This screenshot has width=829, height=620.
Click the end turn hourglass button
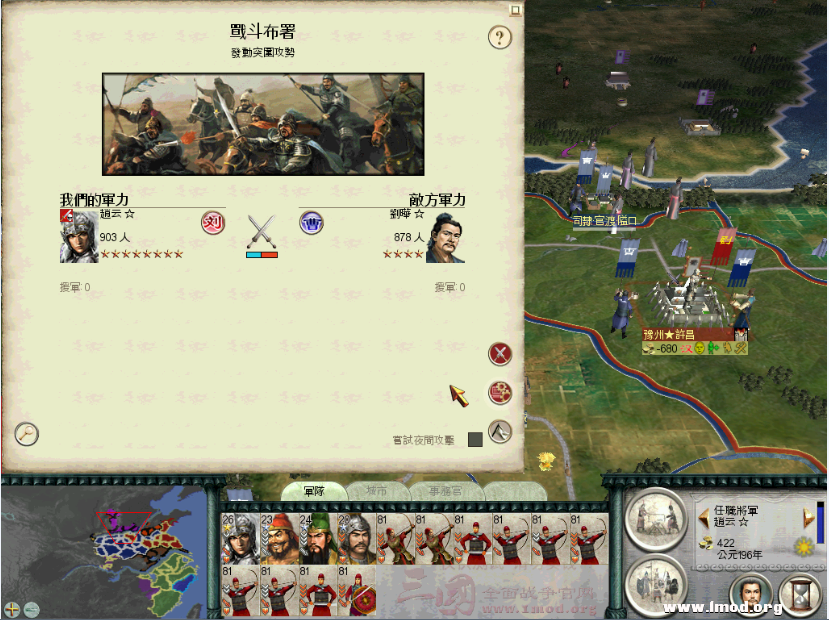(x=802, y=595)
